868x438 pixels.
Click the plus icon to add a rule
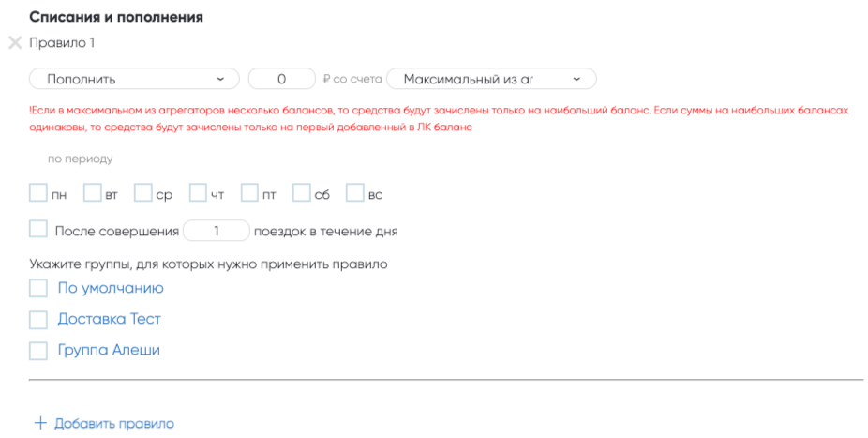pos(40,423)
